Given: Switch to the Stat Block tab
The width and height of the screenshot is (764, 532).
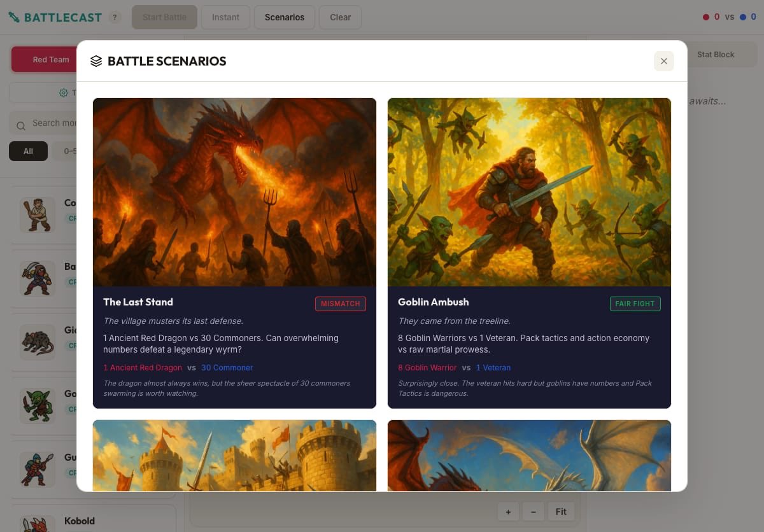Looking at the screenshot, I should tap(716, 55).
